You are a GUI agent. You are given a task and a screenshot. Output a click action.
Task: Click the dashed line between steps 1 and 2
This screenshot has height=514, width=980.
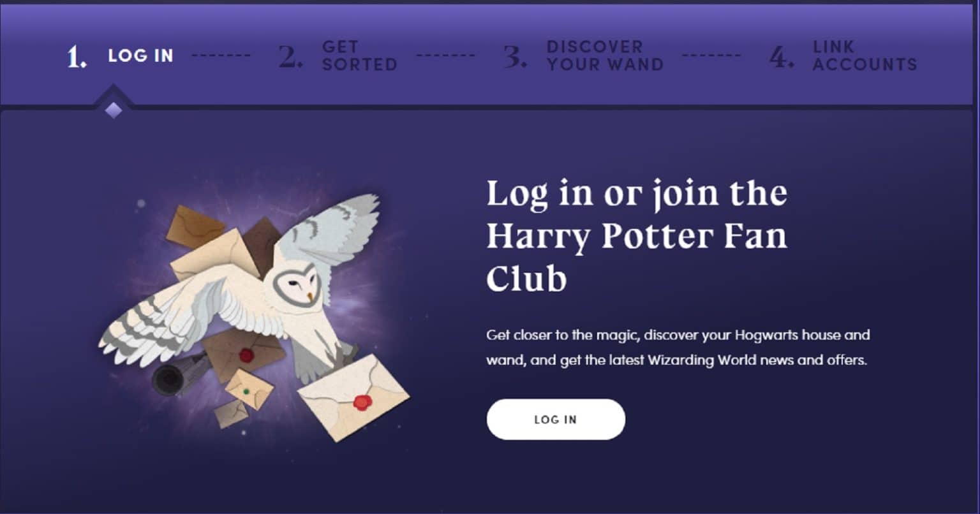point(221,55)
